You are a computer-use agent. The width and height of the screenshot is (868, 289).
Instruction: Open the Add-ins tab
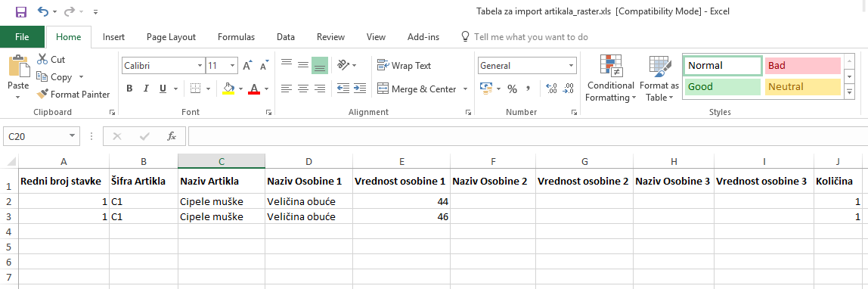(423, 37)
